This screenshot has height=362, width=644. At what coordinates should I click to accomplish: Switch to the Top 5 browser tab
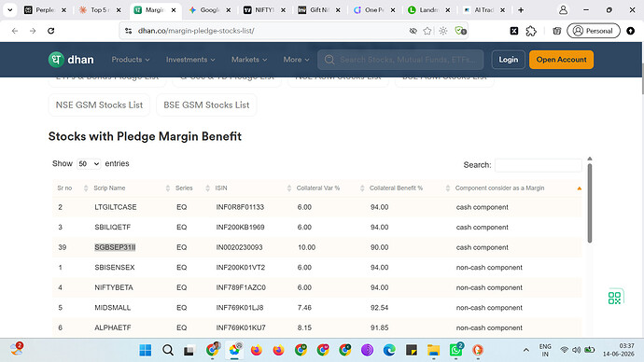(99, 10)
